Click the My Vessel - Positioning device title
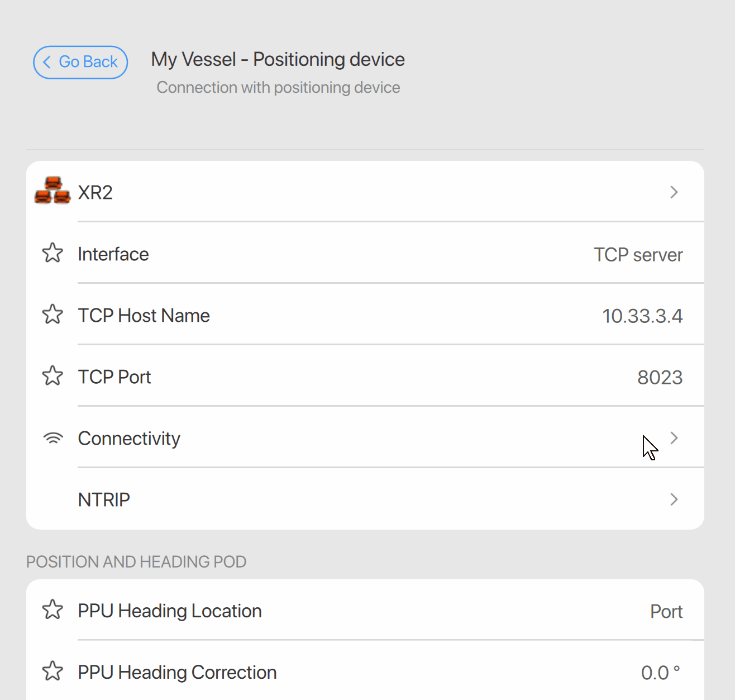The width and height of the screenshot is (735, 700). click(x=278, y=59)
